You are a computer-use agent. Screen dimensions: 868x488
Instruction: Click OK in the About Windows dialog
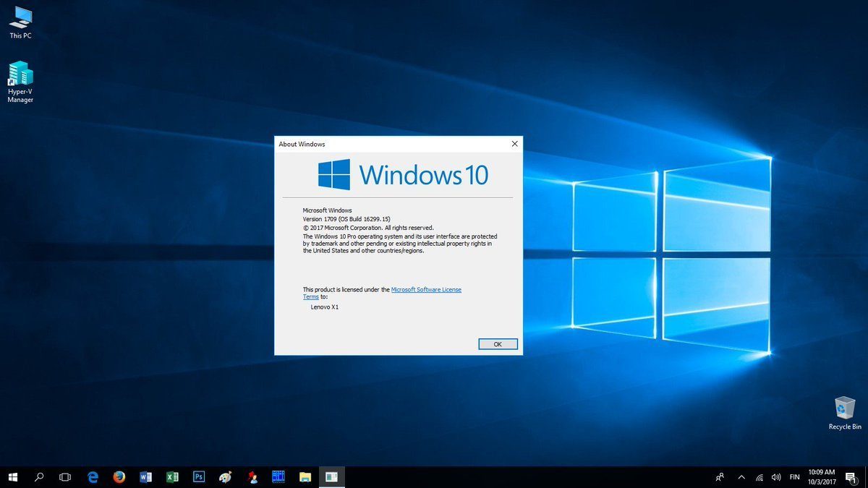498,343
